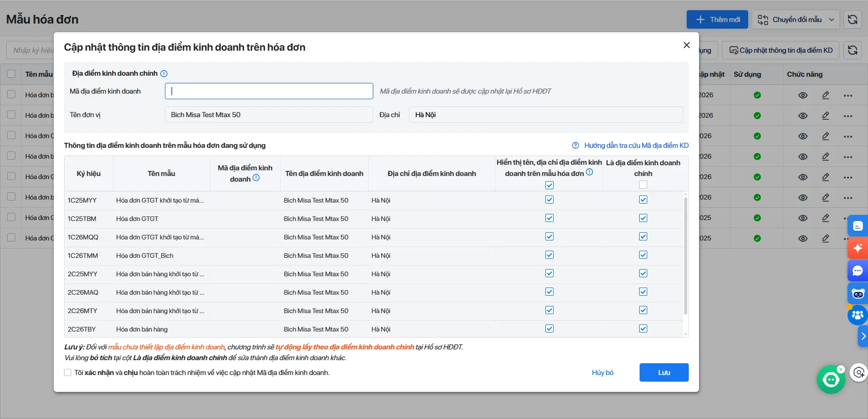This screenshot has width=868, height=419.
Task: Click eye icon in fourth template row
Action: point(803,157)
